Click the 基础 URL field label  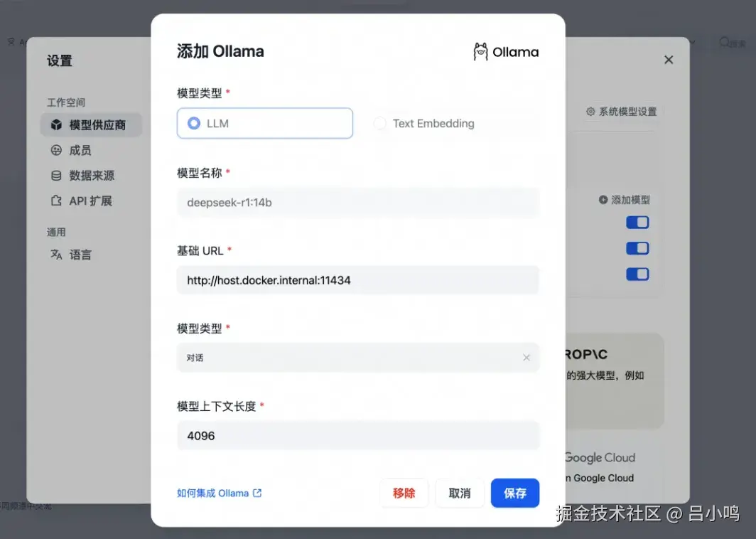(x=200, y=251)
